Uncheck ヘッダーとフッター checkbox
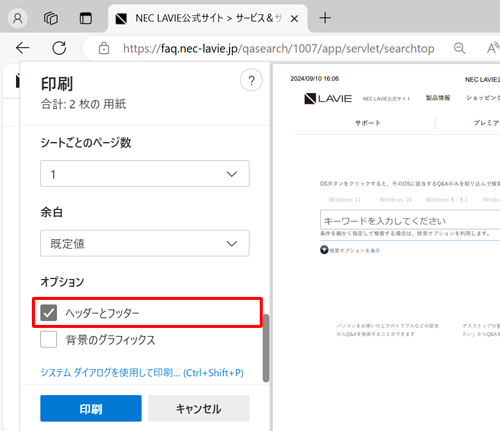 49,313
